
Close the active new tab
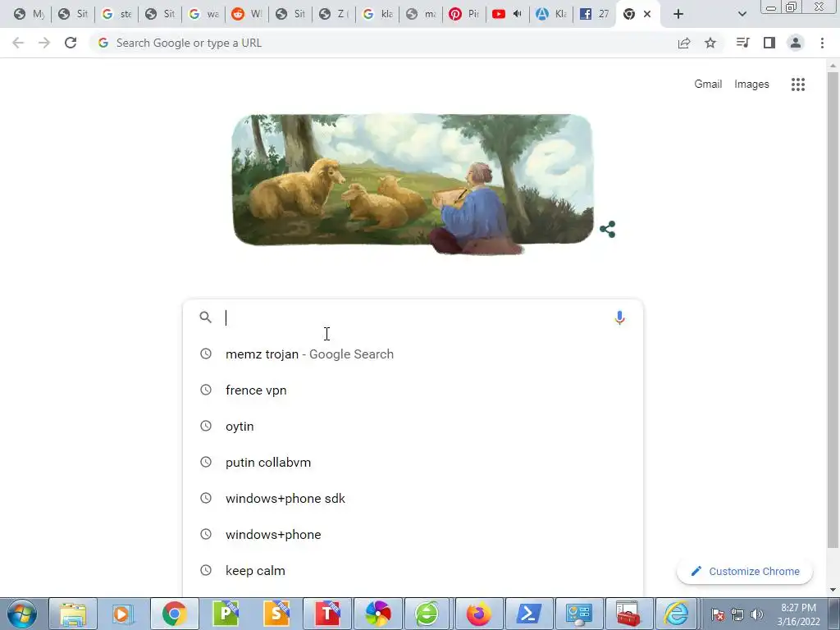[x=647, y=14]
